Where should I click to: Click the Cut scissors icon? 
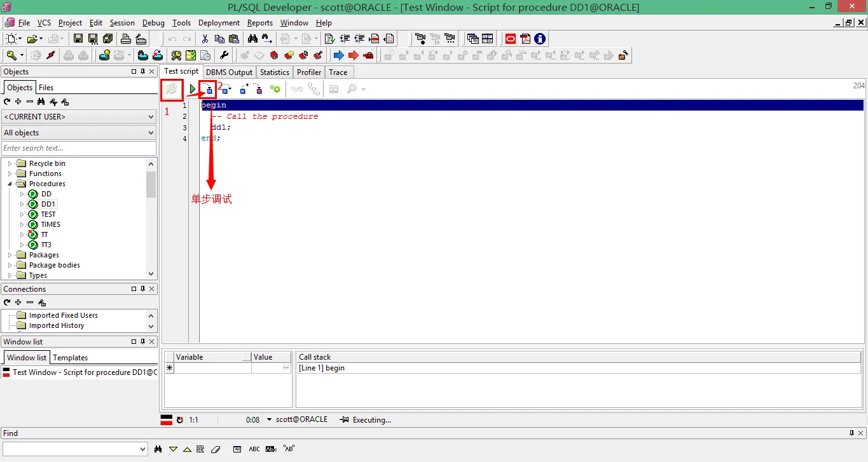click(x=205, y=39)
